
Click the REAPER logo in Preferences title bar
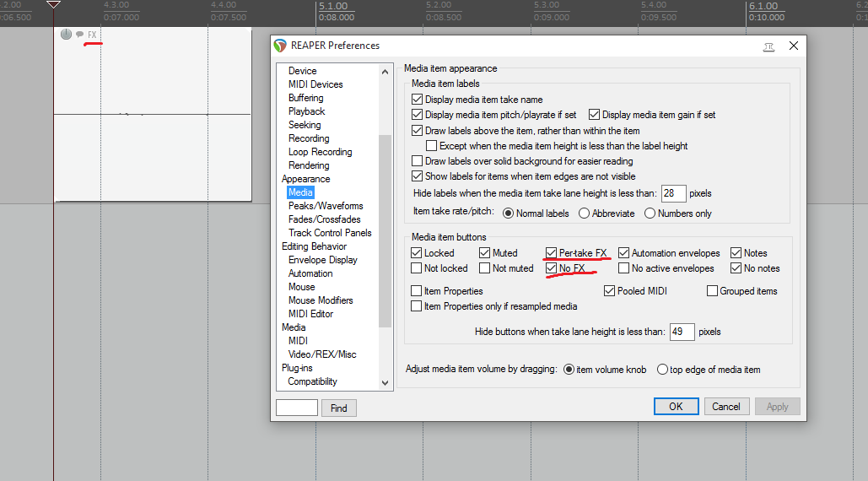pos(280,46)
